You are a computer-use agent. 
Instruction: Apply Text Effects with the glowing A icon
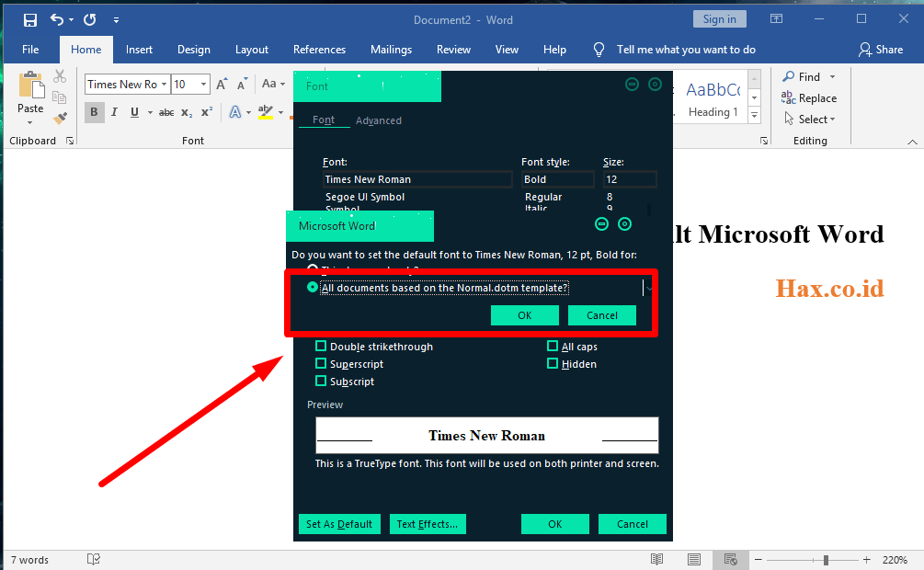click(235, 112)
